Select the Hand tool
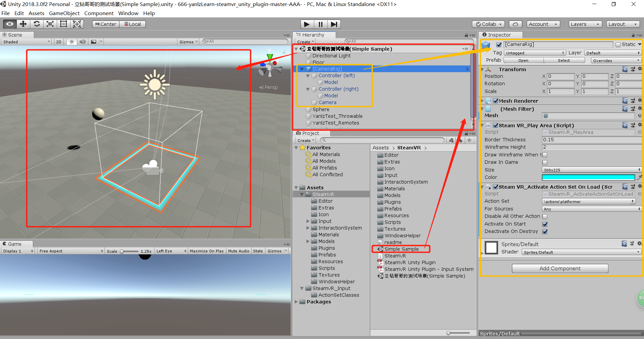This screenshot has height=339, width=644. coord(9,24)
